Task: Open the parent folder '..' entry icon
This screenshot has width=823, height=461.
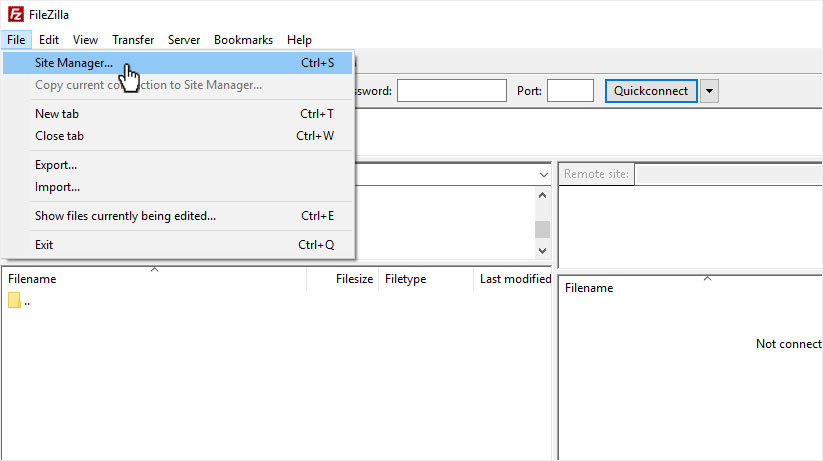Action: pos(14,300)
